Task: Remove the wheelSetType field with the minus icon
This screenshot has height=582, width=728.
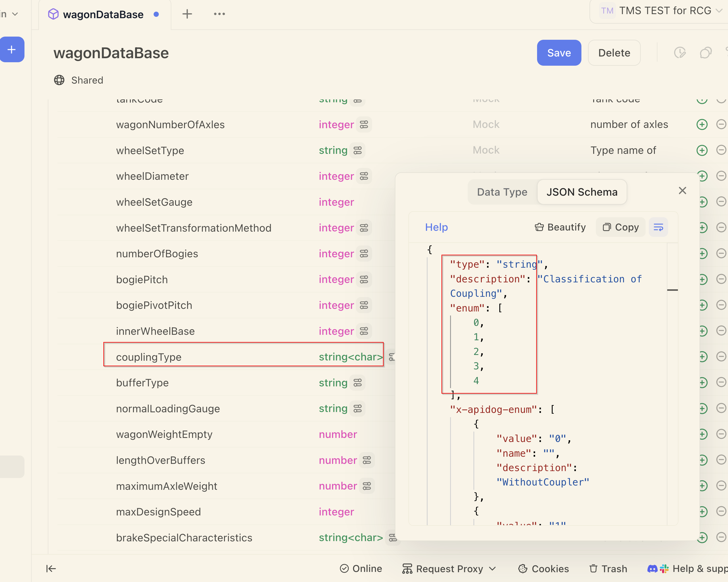Action: pyautogui.click(x=721, y=150)
